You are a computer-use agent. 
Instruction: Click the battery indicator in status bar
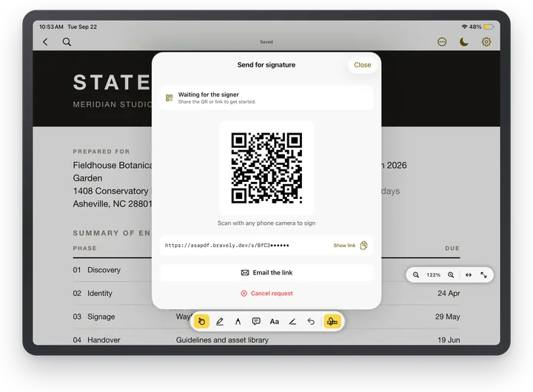[x=489, y=27]
